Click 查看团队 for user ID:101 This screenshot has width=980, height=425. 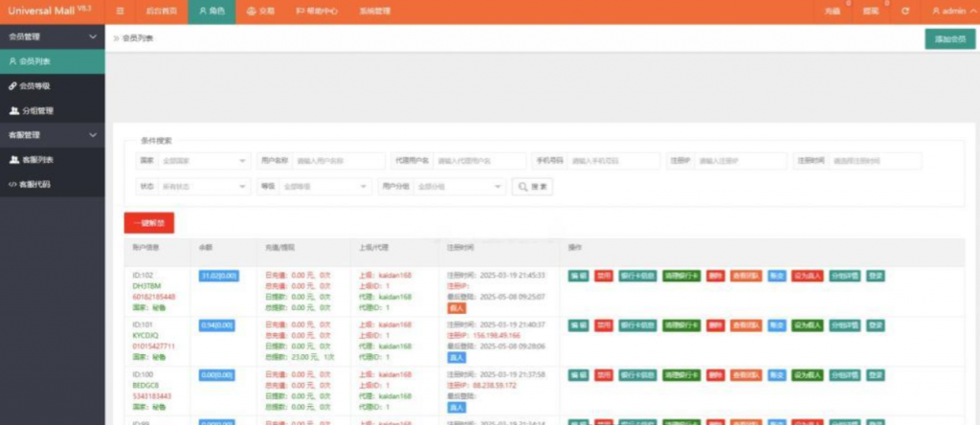[746, 325]
